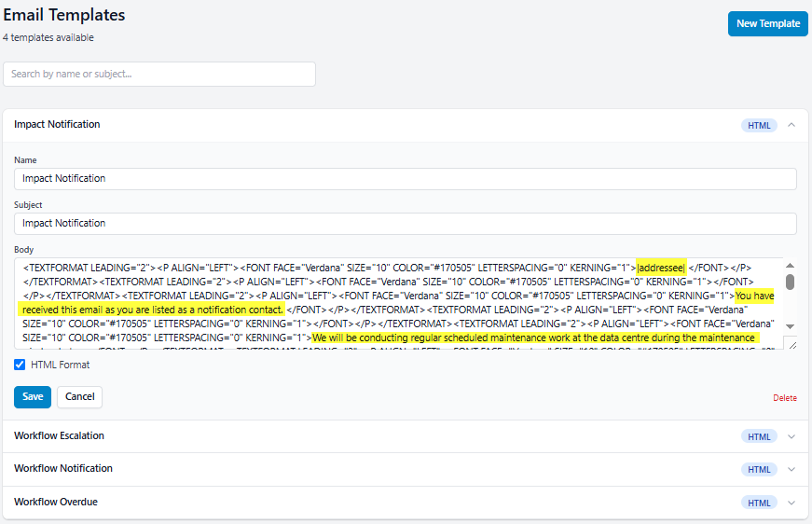
Task: Click the body scrollbar up arrow
Action: (x=790, y=265)
